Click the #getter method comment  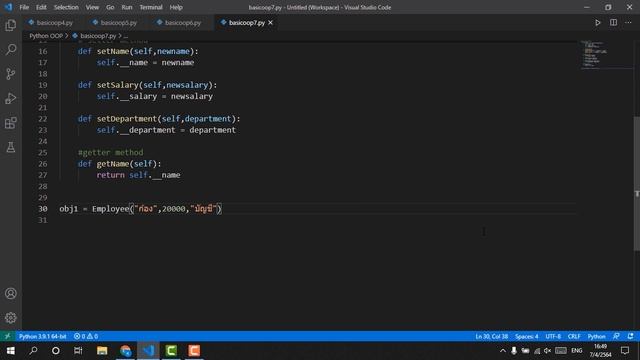[x=111, y=152]
